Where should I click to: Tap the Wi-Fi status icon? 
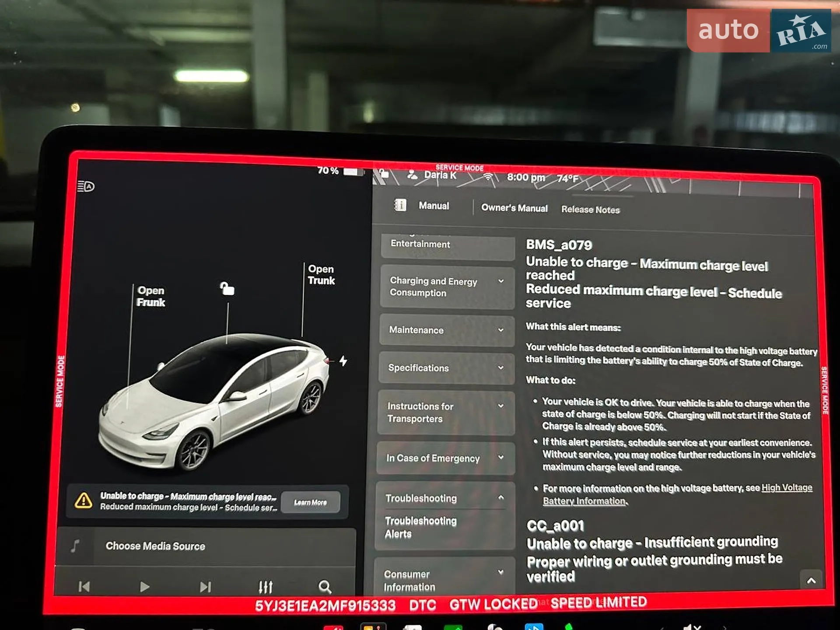(488, 177)
